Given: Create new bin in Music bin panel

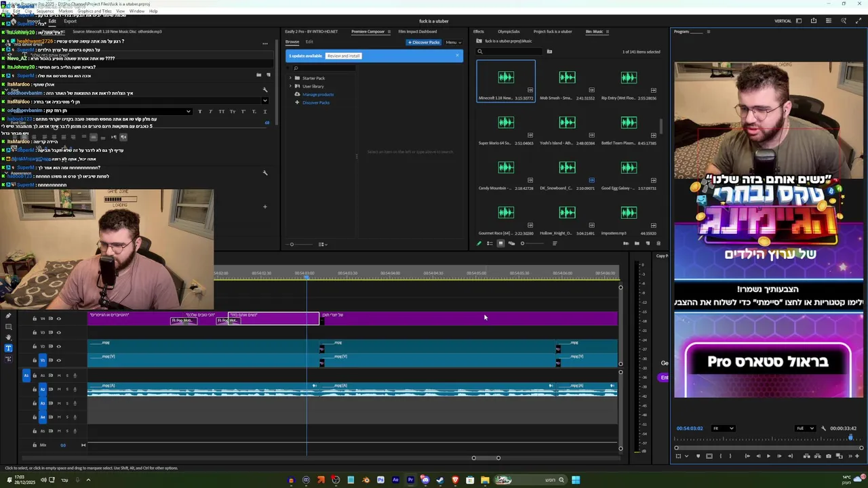Looking at the screenshot, I should pyautogui.click(x=637, y=243).
